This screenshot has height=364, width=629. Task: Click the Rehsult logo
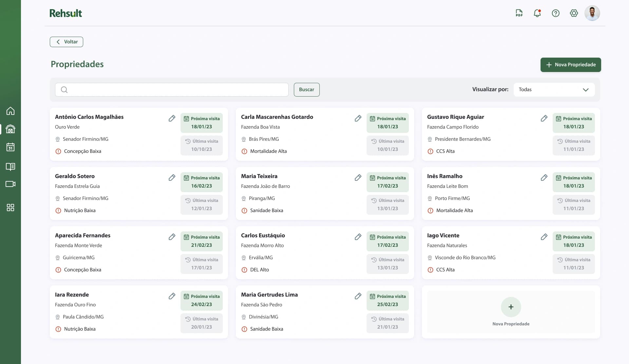tap(66, 13)
